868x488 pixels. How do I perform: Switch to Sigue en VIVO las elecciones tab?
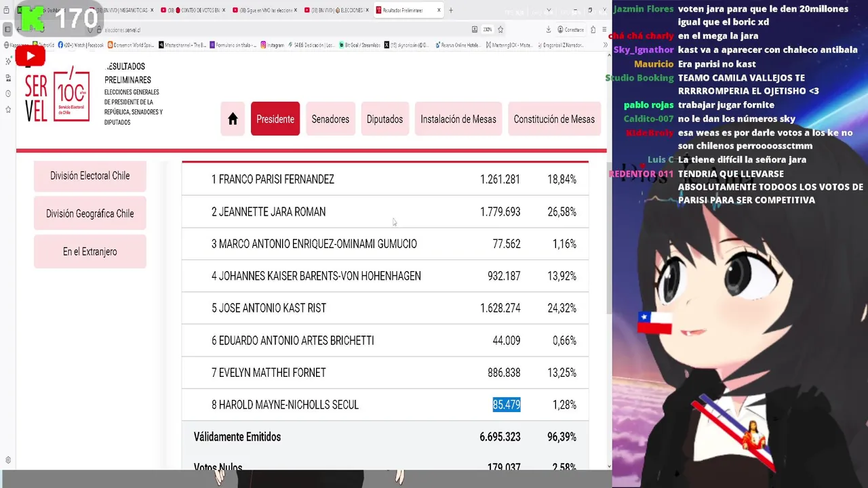point(265,10)
